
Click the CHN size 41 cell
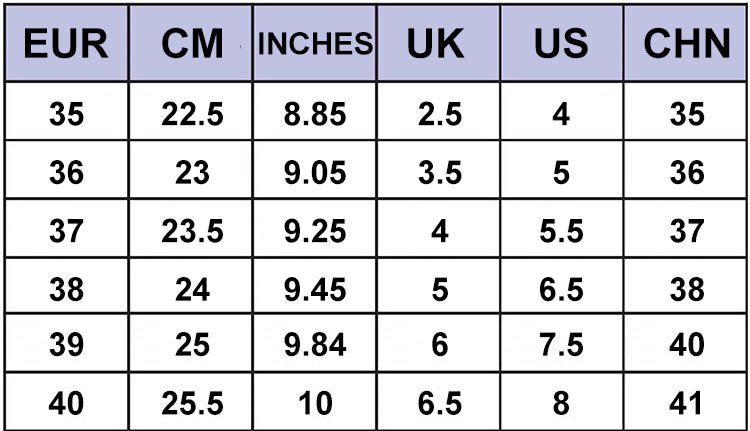click(687, 403)
